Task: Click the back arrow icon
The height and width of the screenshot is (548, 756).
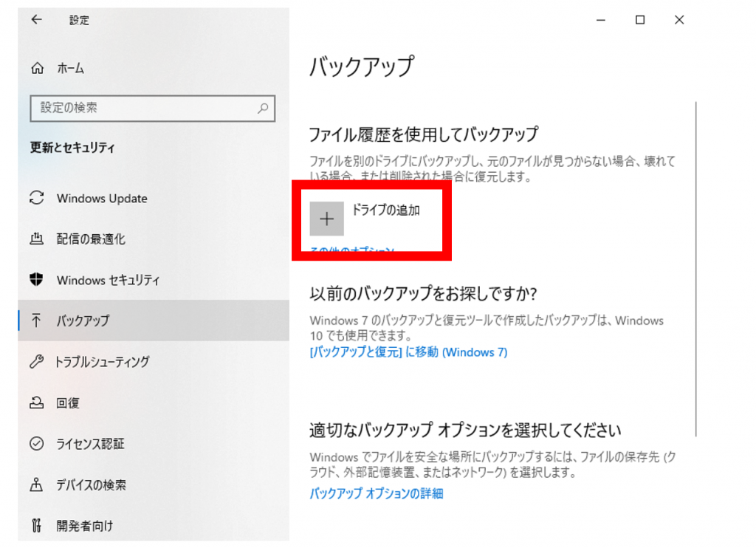Action: 36,21
